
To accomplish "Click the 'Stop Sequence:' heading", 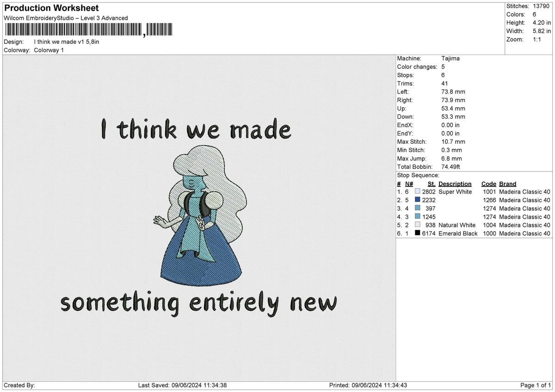I will (x=418, y=175).
